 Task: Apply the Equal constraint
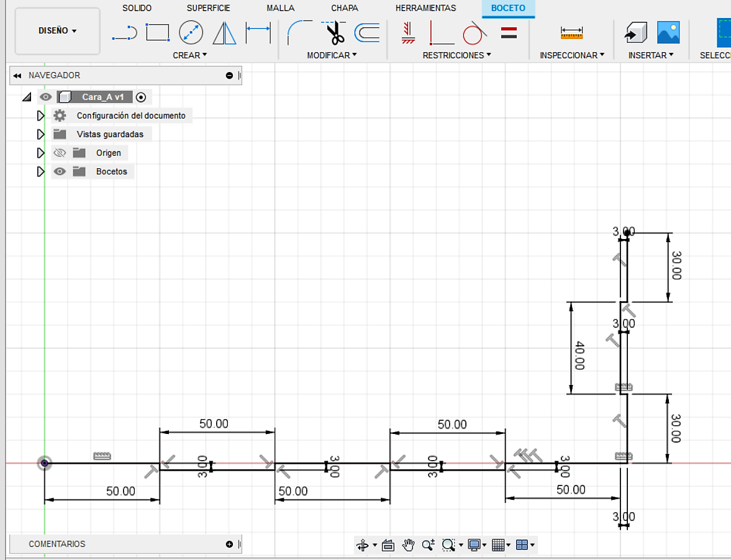509,33
